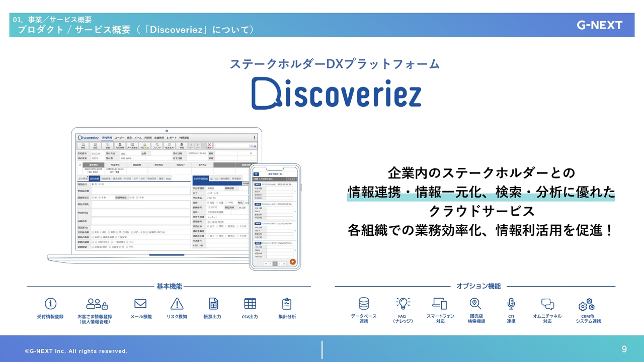
Task: Click the CRM他システム連携 gears icon
Action: tap(587, 305)
